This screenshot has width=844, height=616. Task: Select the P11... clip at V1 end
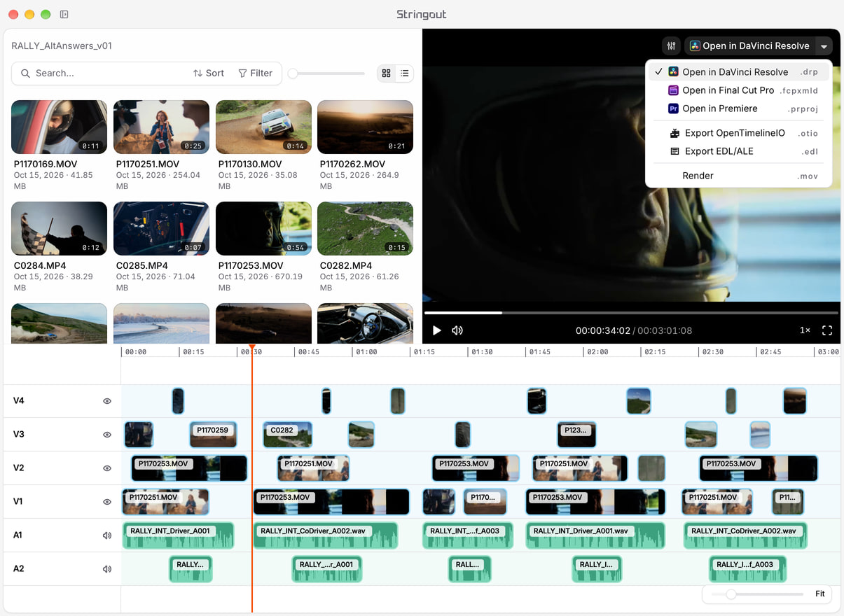[788, 502]
